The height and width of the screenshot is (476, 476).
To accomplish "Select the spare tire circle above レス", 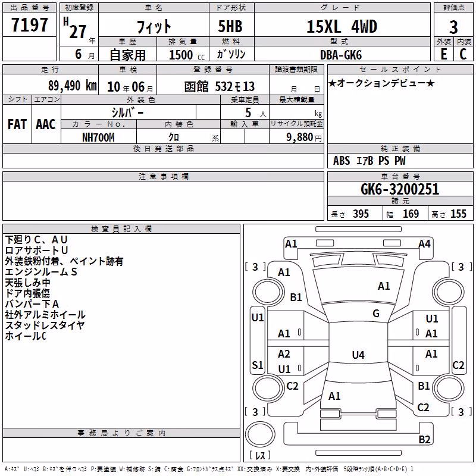I will (x=260, y=434).
